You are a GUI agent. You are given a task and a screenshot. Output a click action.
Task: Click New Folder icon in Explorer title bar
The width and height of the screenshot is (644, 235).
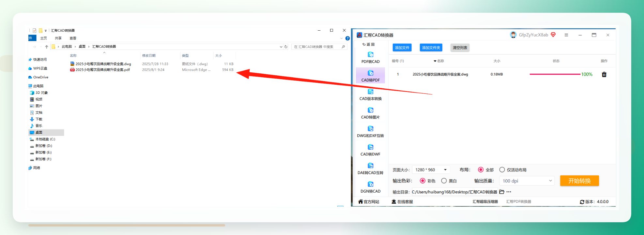pos(40,30)
